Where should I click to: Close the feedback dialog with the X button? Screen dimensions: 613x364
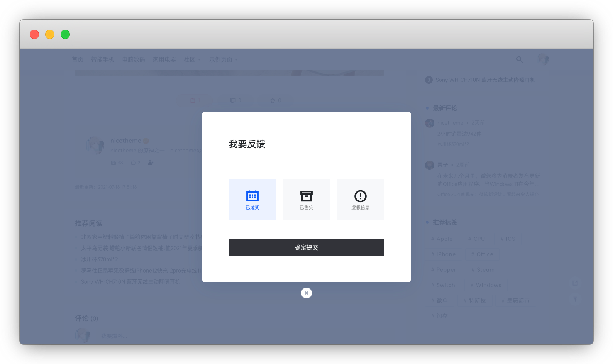(x=306, y=293)
